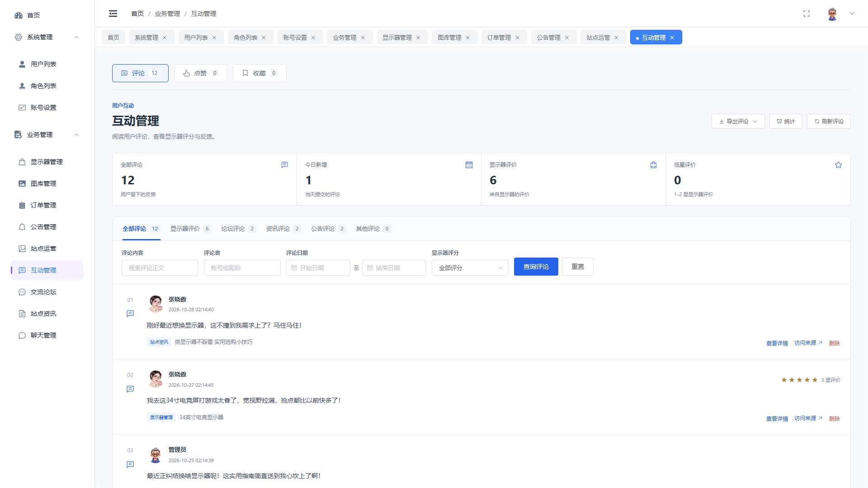
Task: Click 查看详情 for comment 01
Action: click(x=777, y=343)
